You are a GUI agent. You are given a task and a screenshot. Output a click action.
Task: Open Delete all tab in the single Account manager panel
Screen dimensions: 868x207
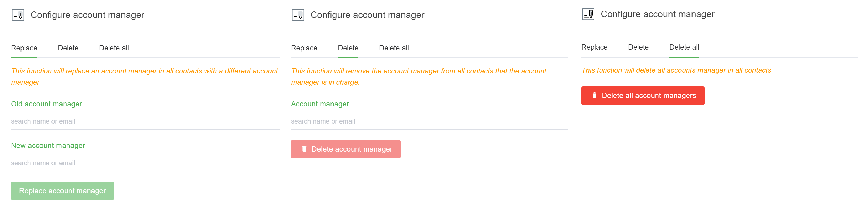tap(394, 48)
